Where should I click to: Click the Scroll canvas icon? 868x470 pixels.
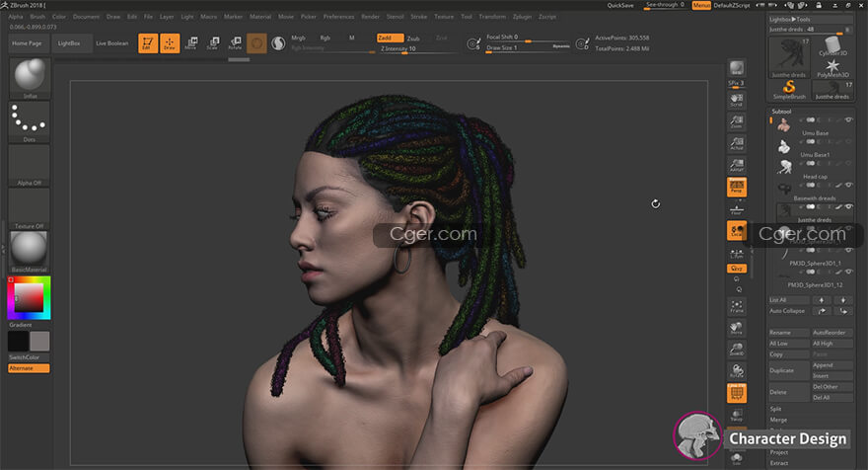pyautogui.click(x=737, y=100)
